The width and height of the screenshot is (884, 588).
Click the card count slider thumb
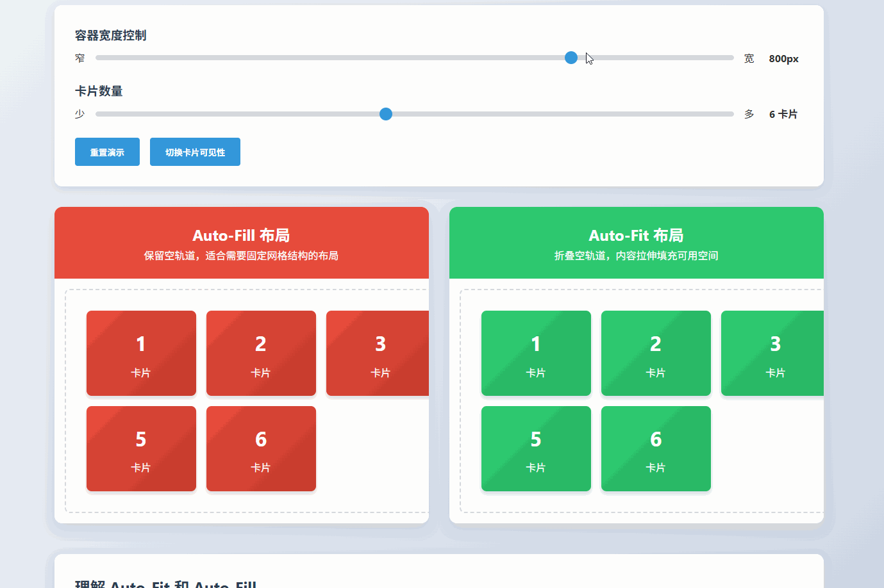coord(386,114)
